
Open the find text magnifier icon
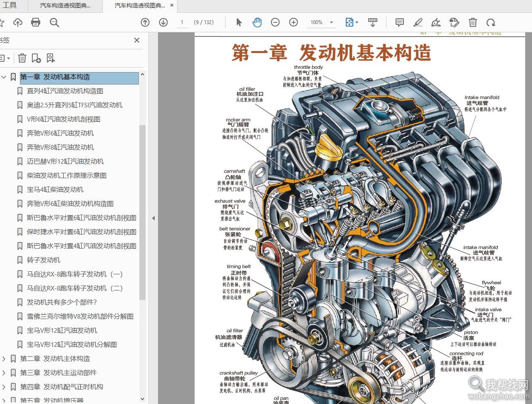[x=54, y=22]
